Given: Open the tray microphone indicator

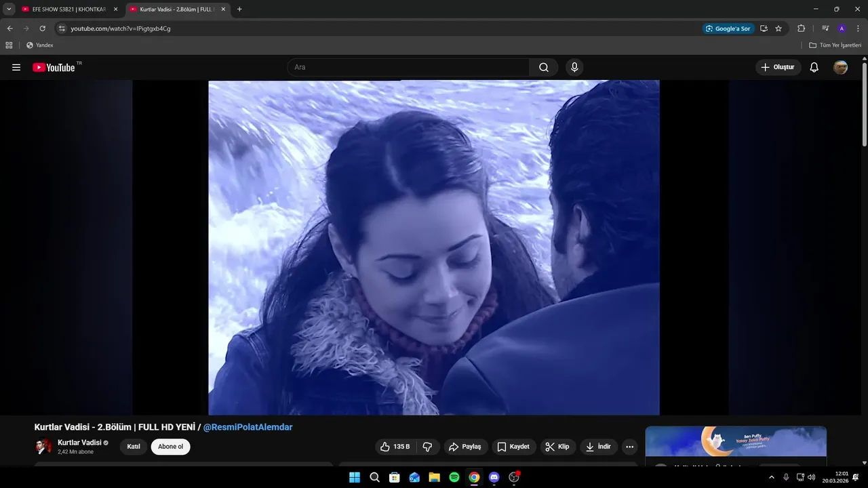Looking at the screenshot, I should pos(786,477).
